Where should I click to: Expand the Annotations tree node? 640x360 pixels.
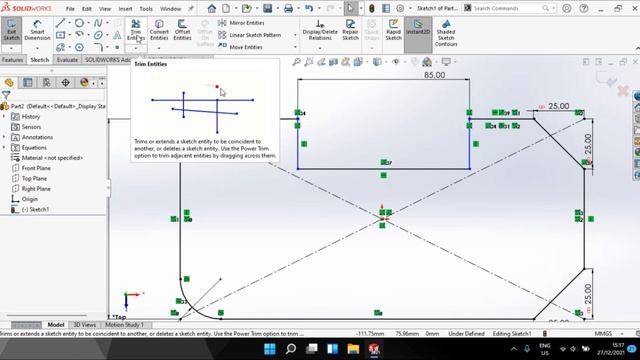4,137
